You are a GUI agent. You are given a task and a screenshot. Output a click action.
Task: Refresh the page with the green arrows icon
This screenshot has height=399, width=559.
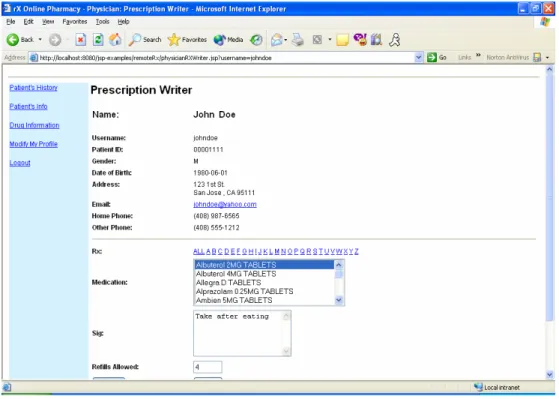point(98,40)
